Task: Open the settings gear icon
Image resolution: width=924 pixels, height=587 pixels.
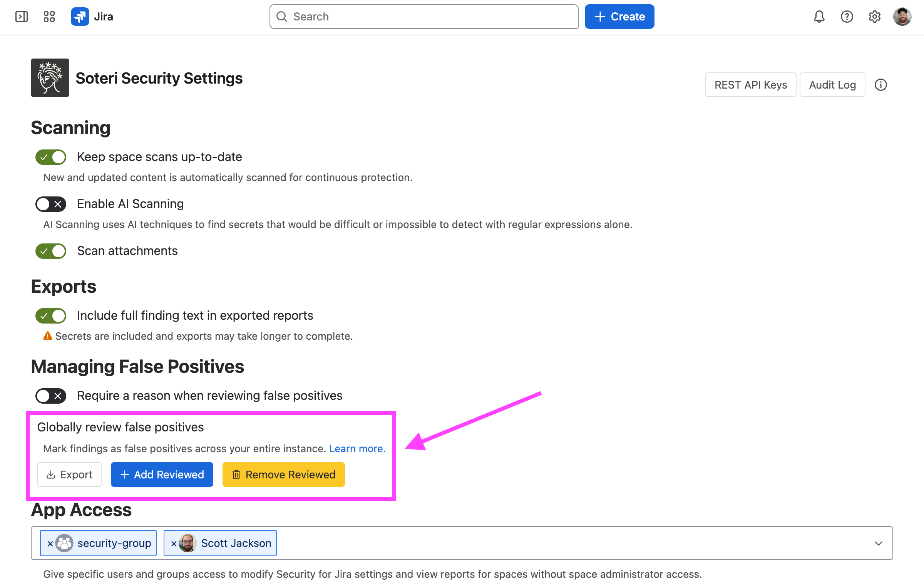Action: pyautogui.click(x=874, y=17)
